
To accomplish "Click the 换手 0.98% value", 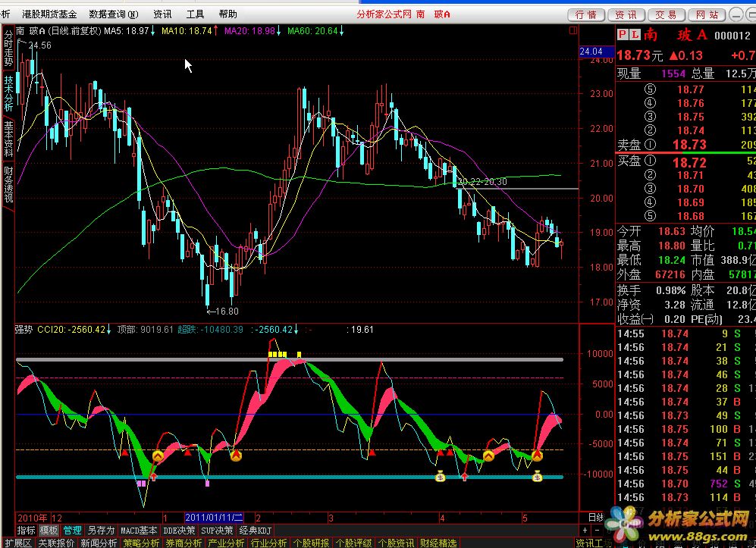I will (670, 290).
